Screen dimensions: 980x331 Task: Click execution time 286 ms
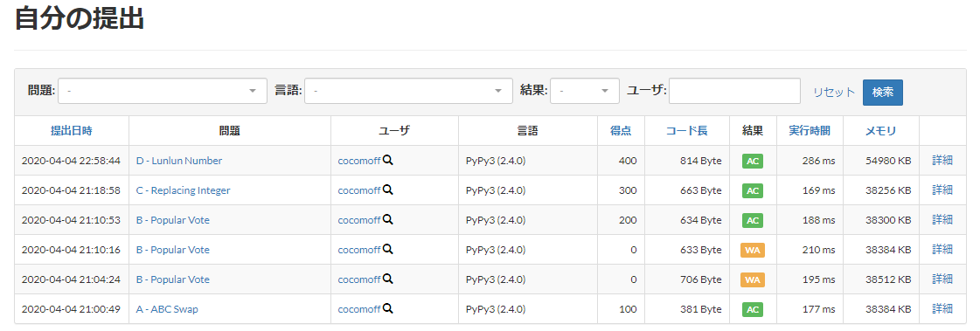[819, 161]
